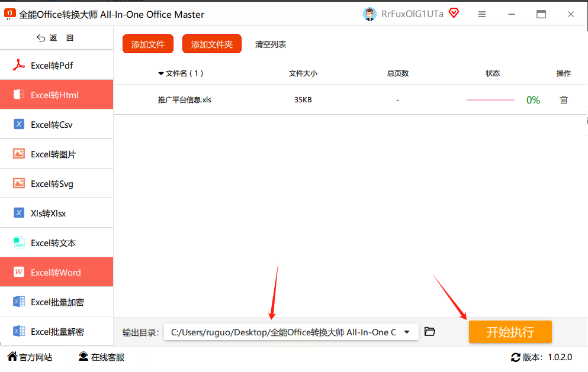Image resolution: width=588 pixels, height=372 pixels.
Task: Select Excel转Pdf in the sidebar
Action: (57, 65)
